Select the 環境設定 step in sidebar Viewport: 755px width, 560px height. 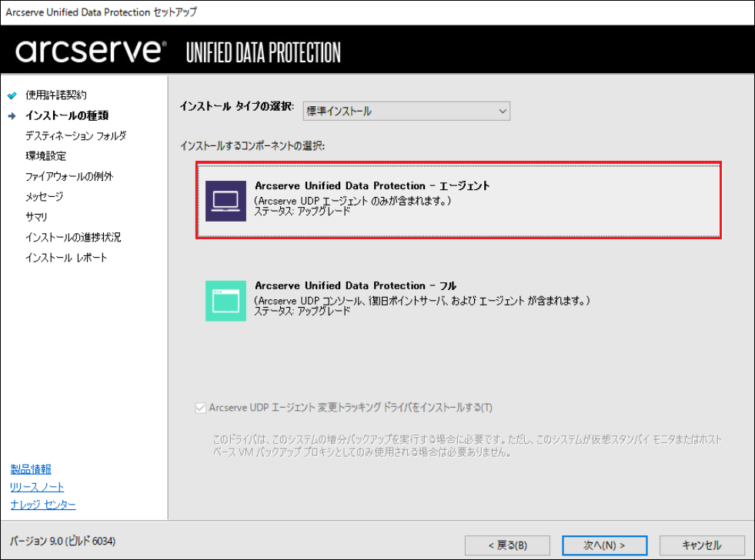45,156
